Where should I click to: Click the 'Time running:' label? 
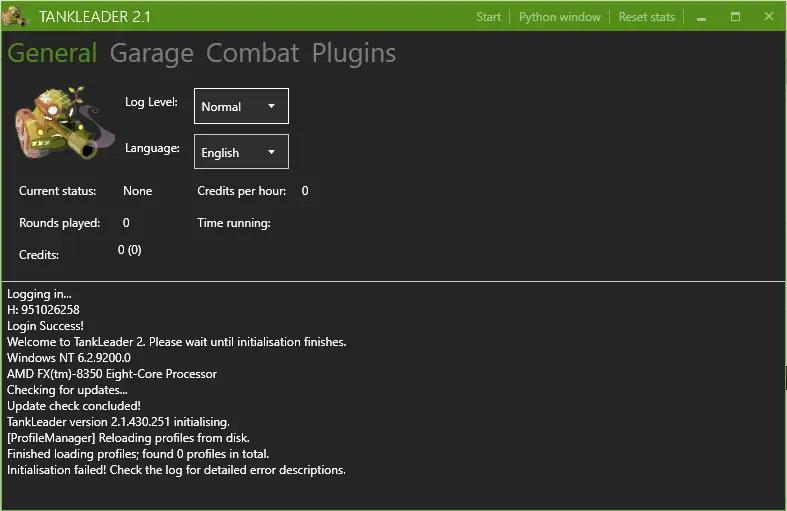tap(233, 223)
